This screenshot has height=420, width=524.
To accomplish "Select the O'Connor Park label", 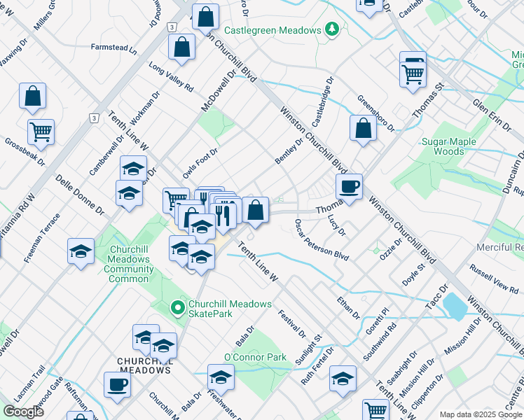I will click(x=255, y=357).
